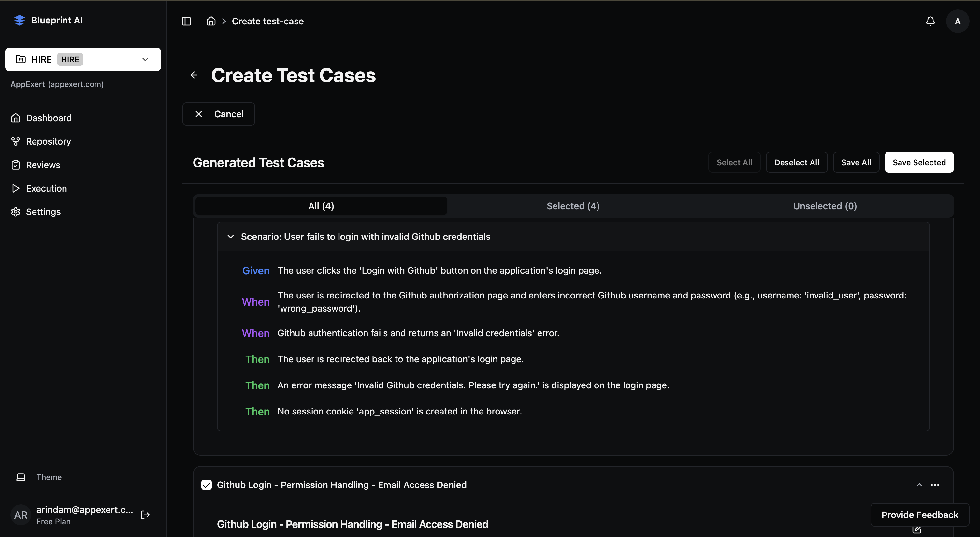
Task: Click the Blueprint AI logo icon
Action: coord(20,20)
